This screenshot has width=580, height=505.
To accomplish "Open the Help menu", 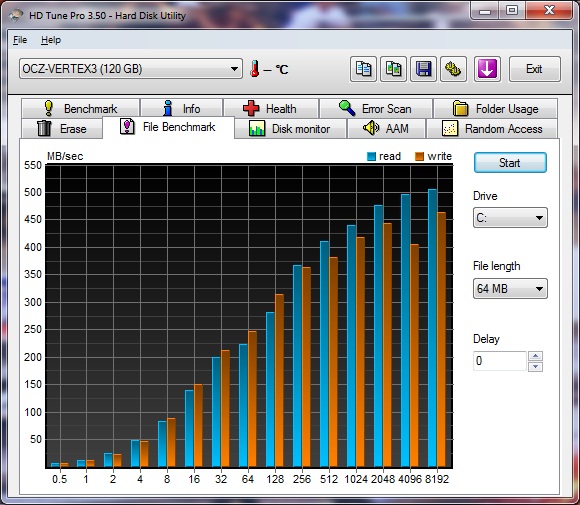I will tap(51, 40).
